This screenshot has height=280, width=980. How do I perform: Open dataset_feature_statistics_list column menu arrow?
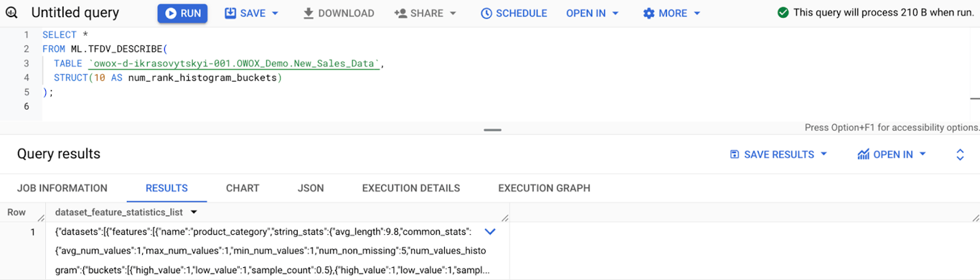pyautogui.click(x=194, y=213)
